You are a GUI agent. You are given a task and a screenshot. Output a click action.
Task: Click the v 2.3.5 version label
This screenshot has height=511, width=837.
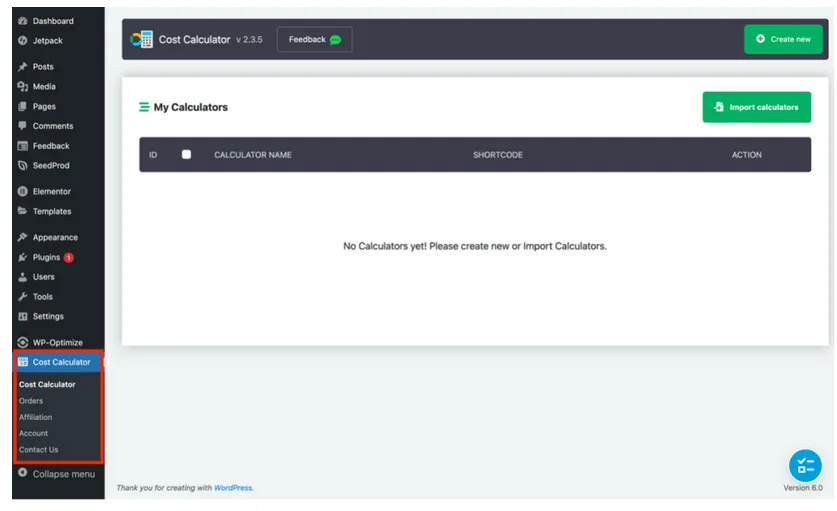(x=249, y=40)
